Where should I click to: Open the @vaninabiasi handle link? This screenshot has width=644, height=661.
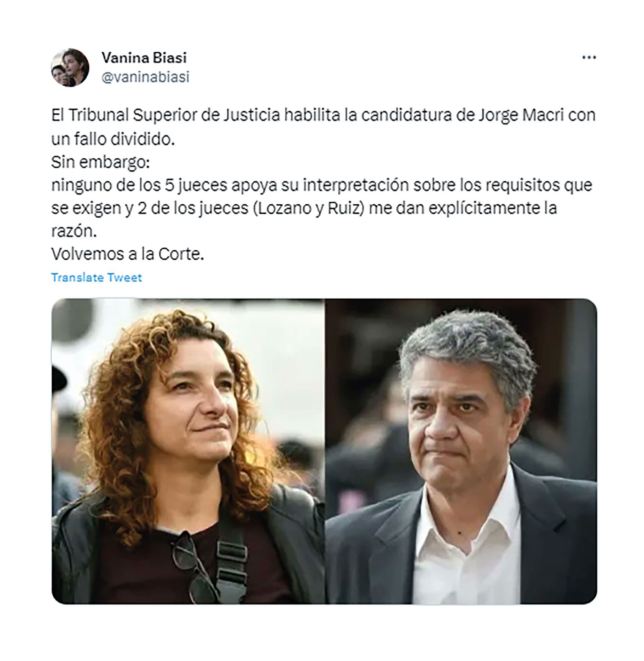tap(146, 77)
